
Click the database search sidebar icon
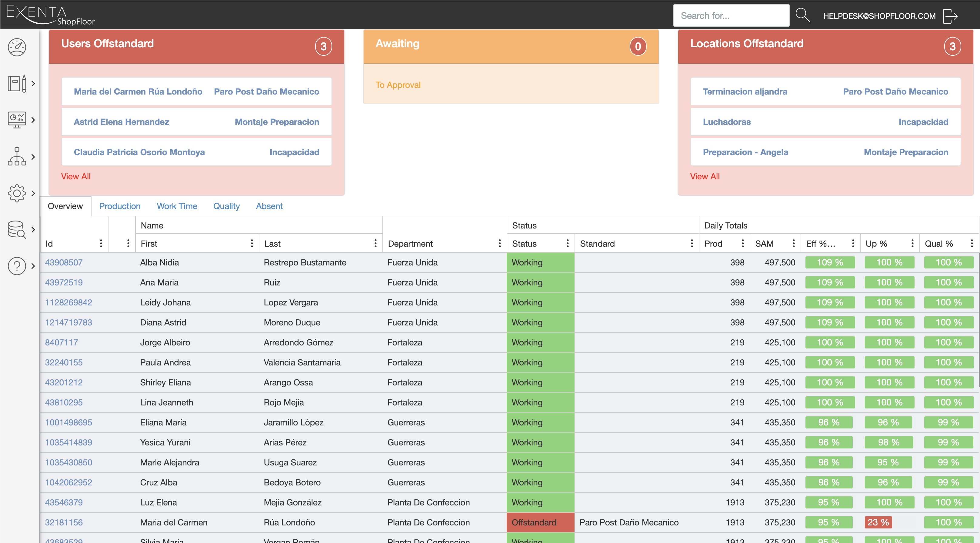[x=17, y=229]
